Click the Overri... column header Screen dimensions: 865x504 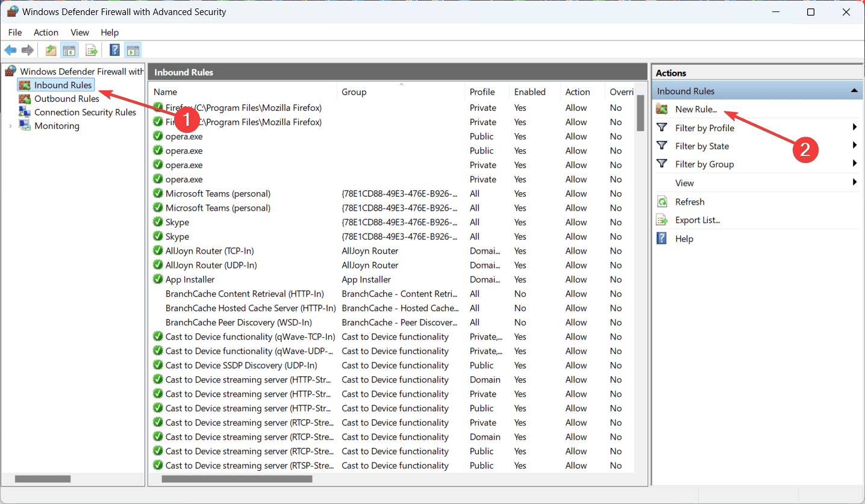(621, 92)
